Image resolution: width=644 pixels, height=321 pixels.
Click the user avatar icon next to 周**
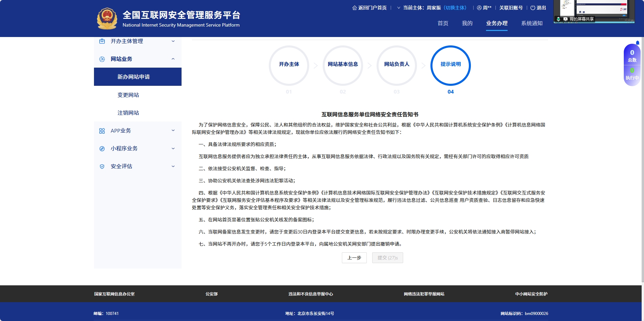(x=479, y=8)
